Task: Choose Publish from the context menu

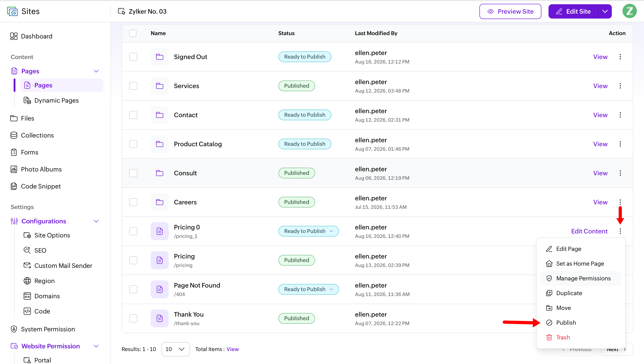Action: 581,322
